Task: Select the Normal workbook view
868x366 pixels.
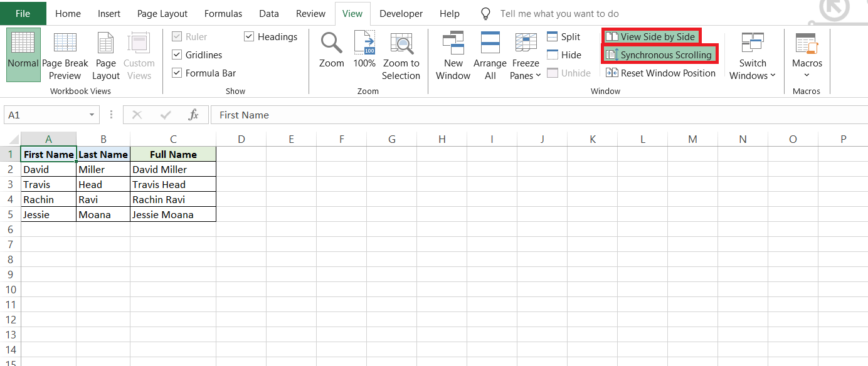Action: (23, 55)
